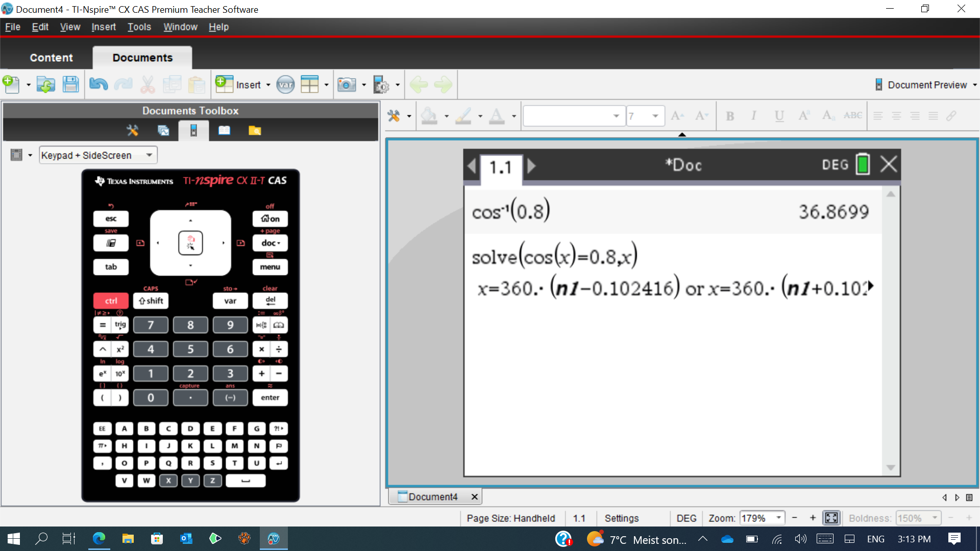Click the screen capture camera icon
The height and width of the screenshot is (551, 980).
[347, 85]
